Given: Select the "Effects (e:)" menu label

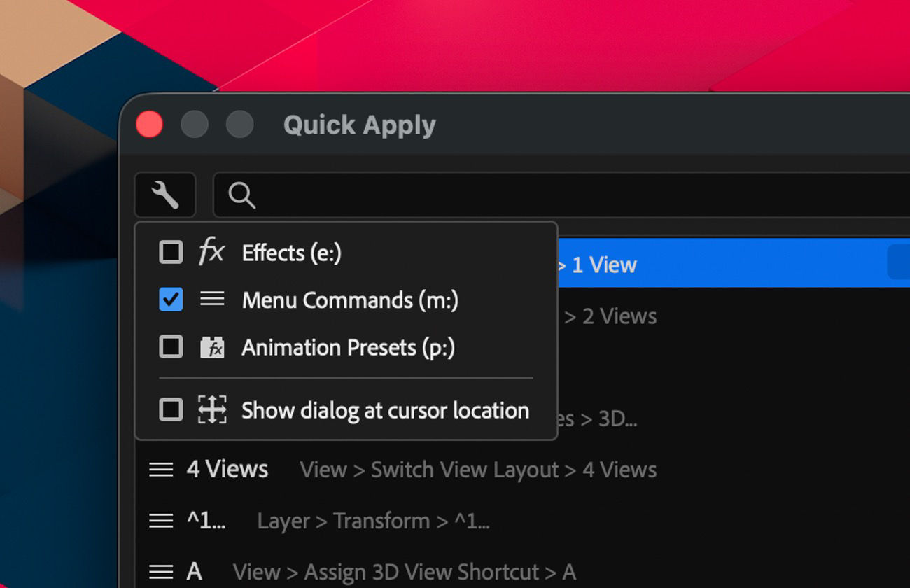Looking at the screenshot, I should point(291,253).
